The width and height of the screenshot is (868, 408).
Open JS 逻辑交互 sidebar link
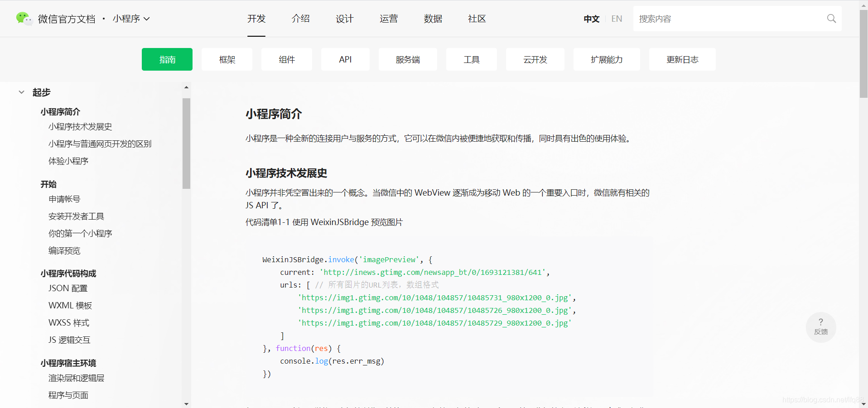pyautogui.click(x=69, y=340)
